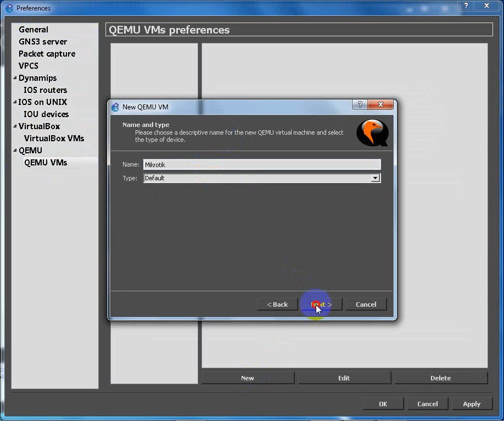The image size is (504, 421).
Task: Select Dynamips in the preferences tree
Action: (x=37, y=78)
